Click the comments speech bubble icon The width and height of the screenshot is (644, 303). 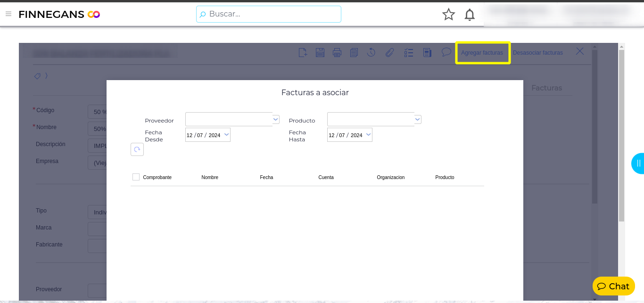(446, 52)
